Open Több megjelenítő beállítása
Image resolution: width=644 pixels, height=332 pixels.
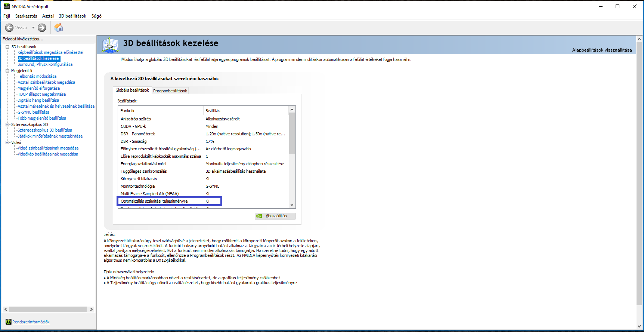point(42,118)
